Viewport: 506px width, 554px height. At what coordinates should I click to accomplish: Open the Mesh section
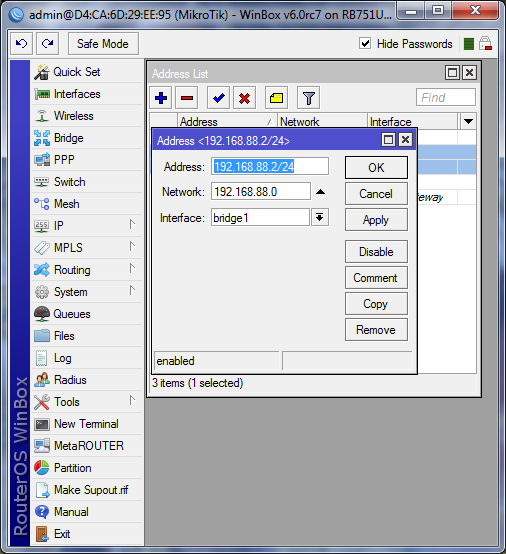pos(87,204)
